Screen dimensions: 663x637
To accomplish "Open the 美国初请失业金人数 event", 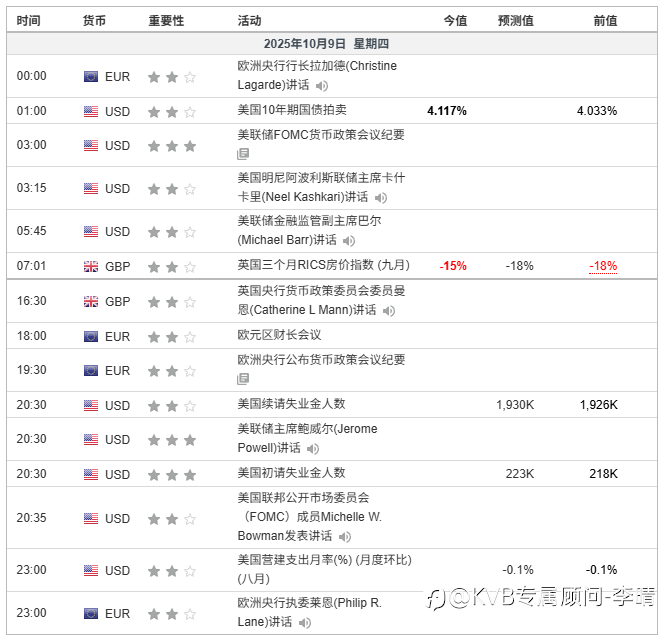I will [x=292, y=473].
